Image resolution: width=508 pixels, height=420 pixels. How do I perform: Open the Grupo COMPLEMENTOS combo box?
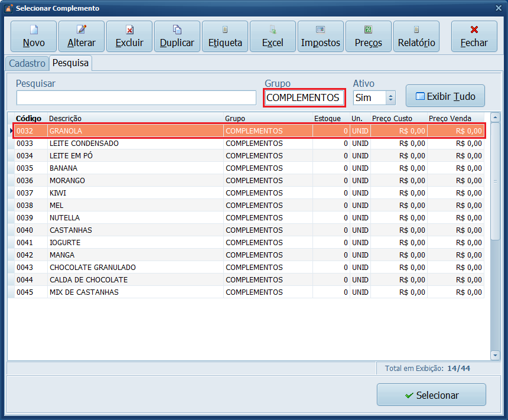[x=304, y=97]
